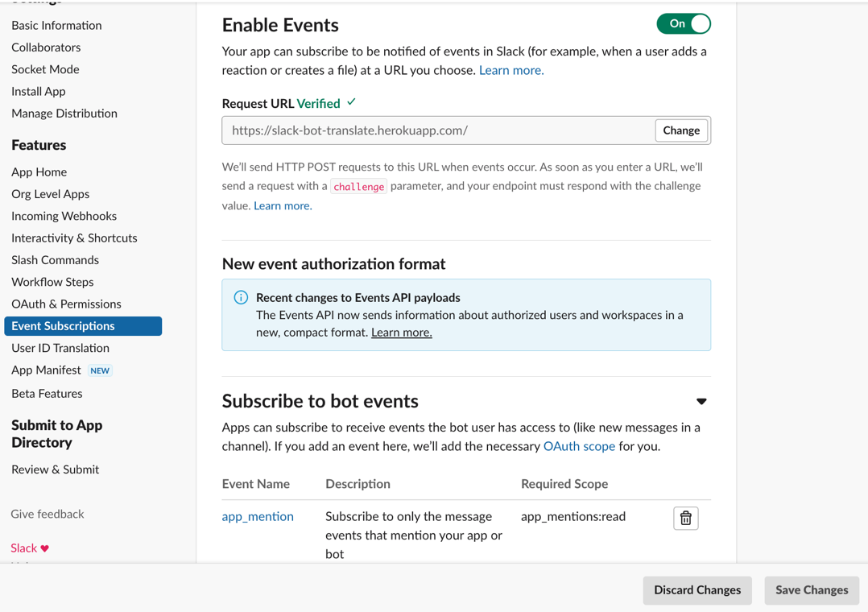Select Install App in the sidebar
This screenshot has width=868, height=612.
pos(38,91)
